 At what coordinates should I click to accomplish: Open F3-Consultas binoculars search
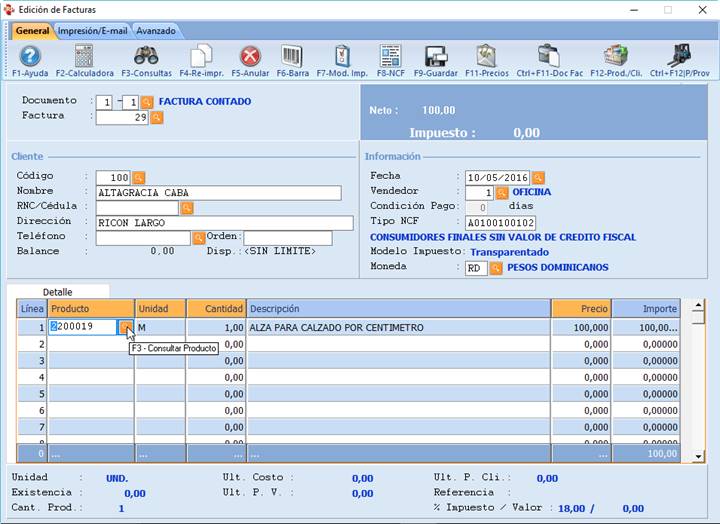point(146,56)
